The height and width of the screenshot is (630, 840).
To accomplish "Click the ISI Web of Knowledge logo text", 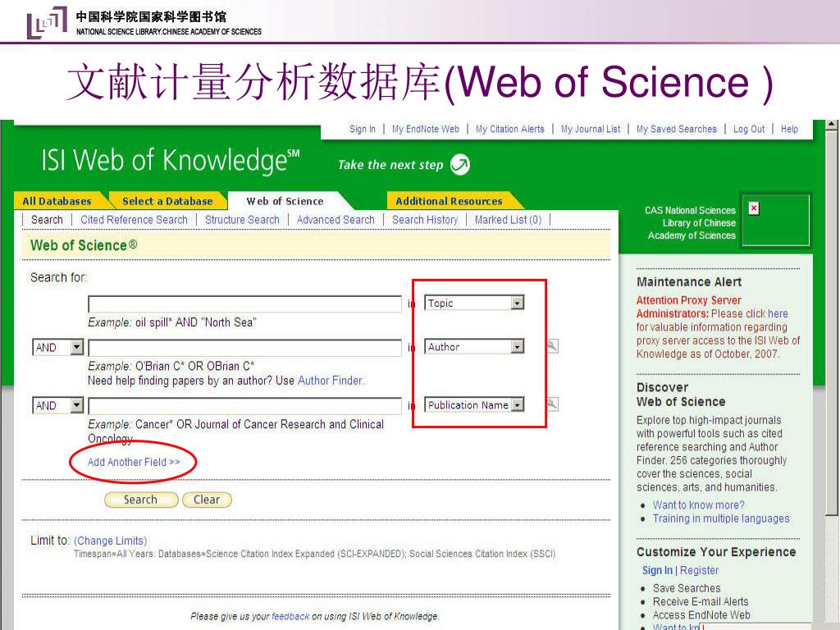I will pyautogui.click(x=171, y=160).
